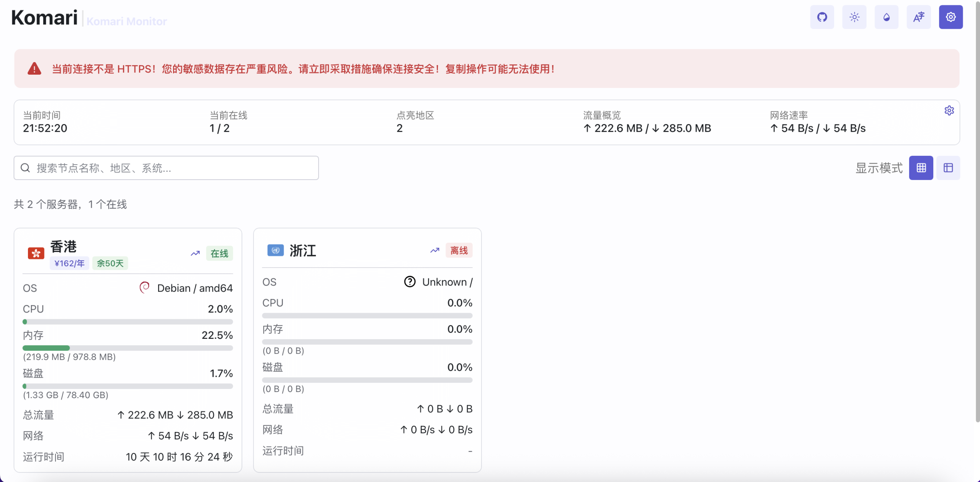Image resolution: width=980 pixels, height=482 pixels.
Task: Open the language translation dropdown
Action: [918, 17]
